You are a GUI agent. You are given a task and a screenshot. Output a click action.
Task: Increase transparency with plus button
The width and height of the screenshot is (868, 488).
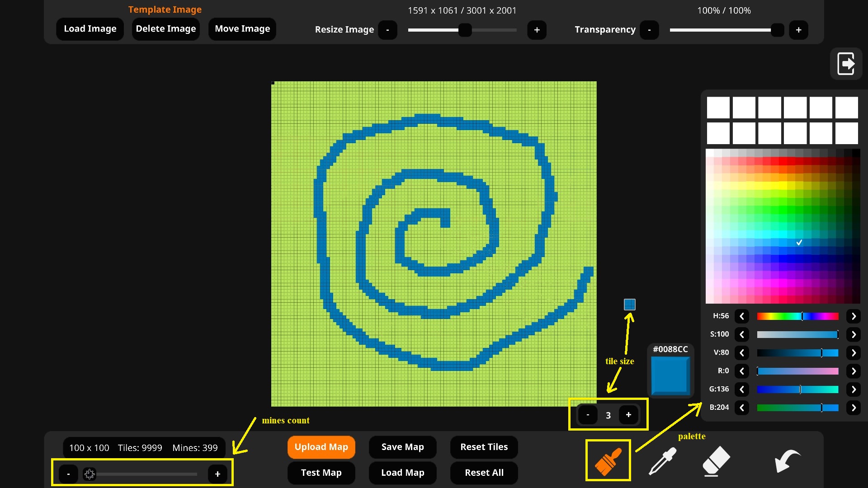(x=798, y=30)
